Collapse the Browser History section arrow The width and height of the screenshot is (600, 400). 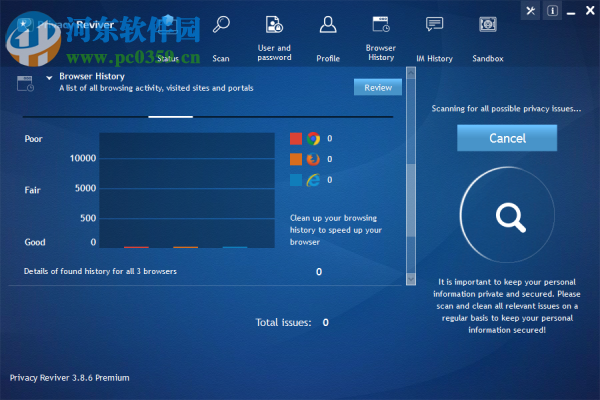49,78
